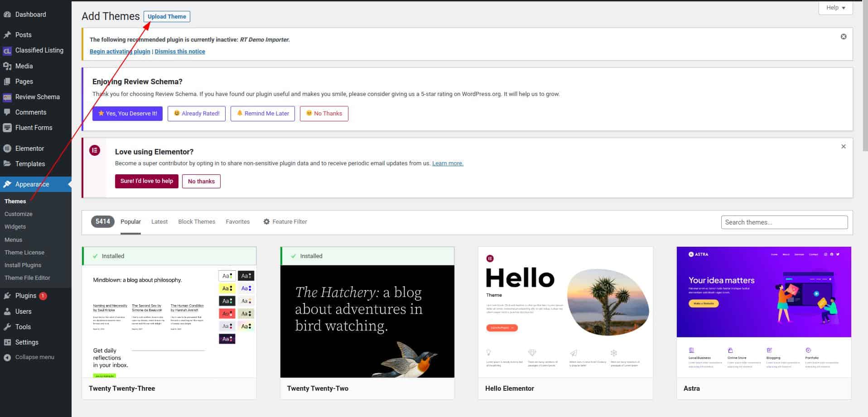Open the Menus submenu item
The width and height of the screenshot is (868, 417).
tap(13, 240)
